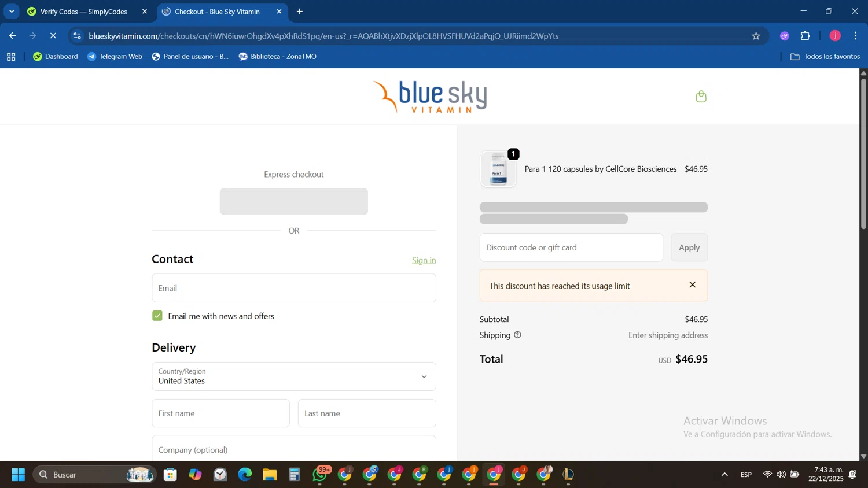Viewport: 868px width, 488px height.
Task: Click the Last name field
Action: pos(367,413)
